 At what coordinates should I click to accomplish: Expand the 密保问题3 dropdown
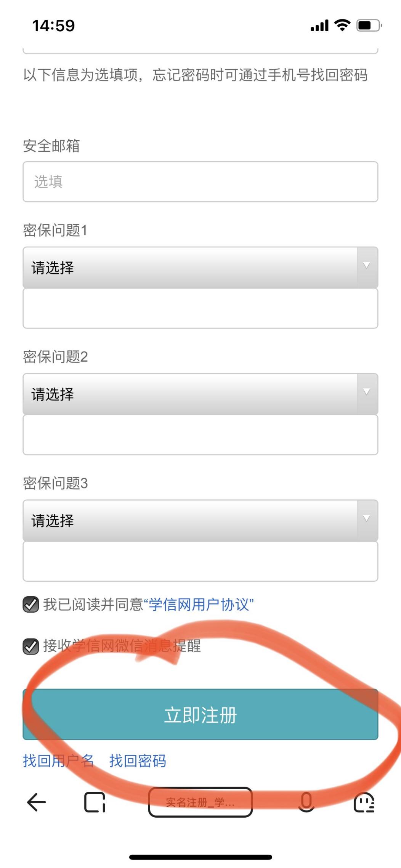[200, 520]
